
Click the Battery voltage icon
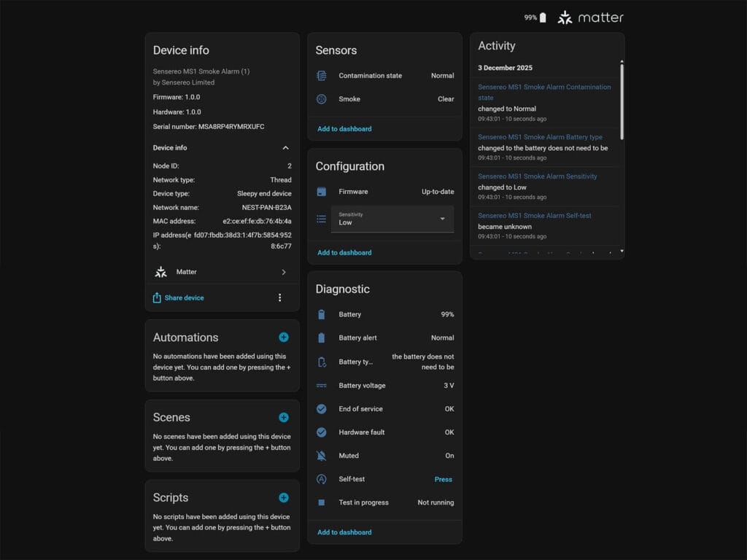pyautogui.click(x=321, y=385)
